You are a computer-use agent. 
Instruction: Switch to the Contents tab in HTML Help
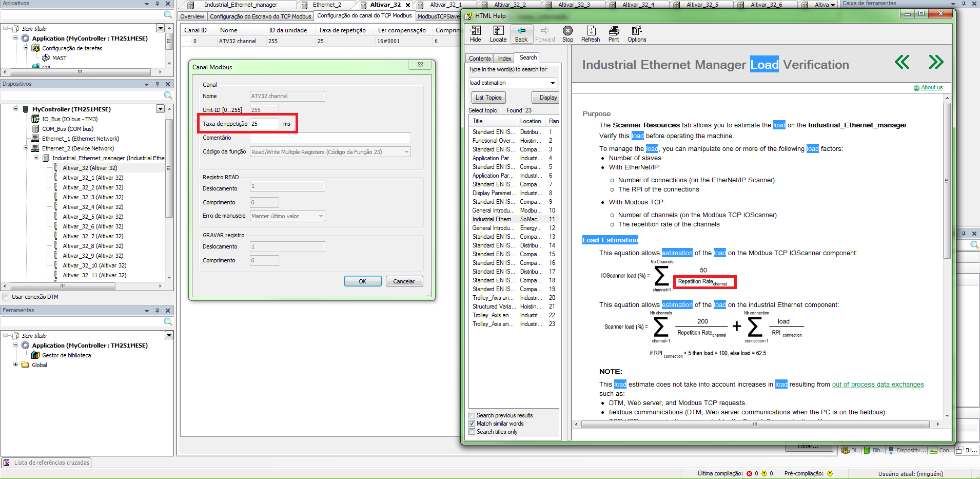click(x=480, y=59)
